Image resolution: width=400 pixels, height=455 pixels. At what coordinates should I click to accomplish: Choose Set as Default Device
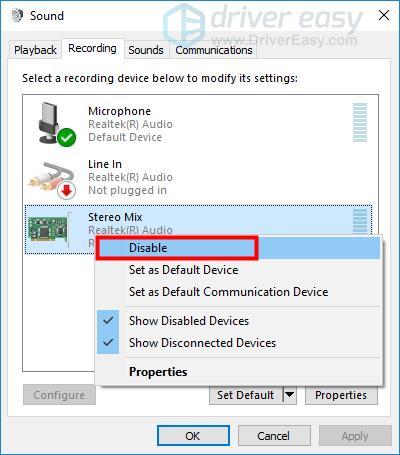[x=184, y=270]
